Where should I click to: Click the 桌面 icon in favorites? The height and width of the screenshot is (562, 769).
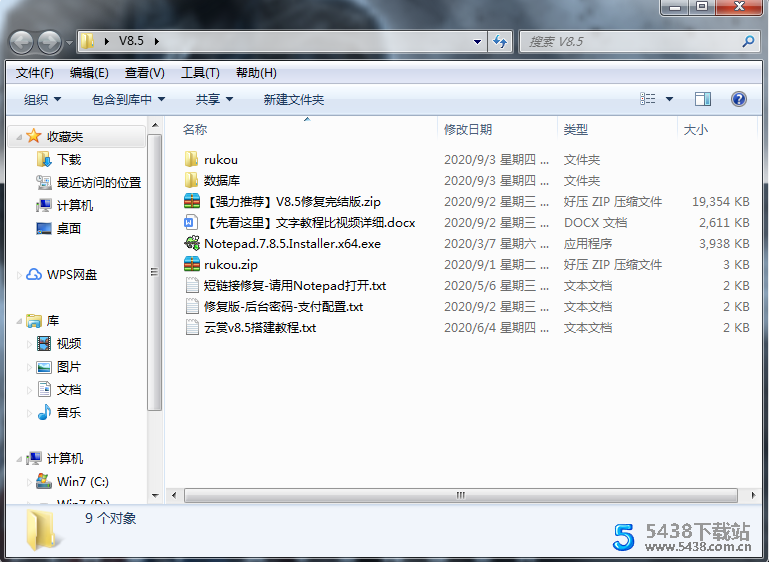(x=44, y=228)
